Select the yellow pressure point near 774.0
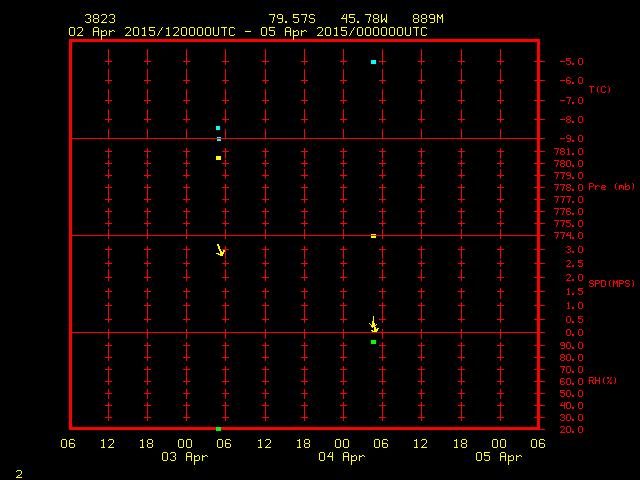Viewport: 640px width, 480px height. click(x=373, y=236)
